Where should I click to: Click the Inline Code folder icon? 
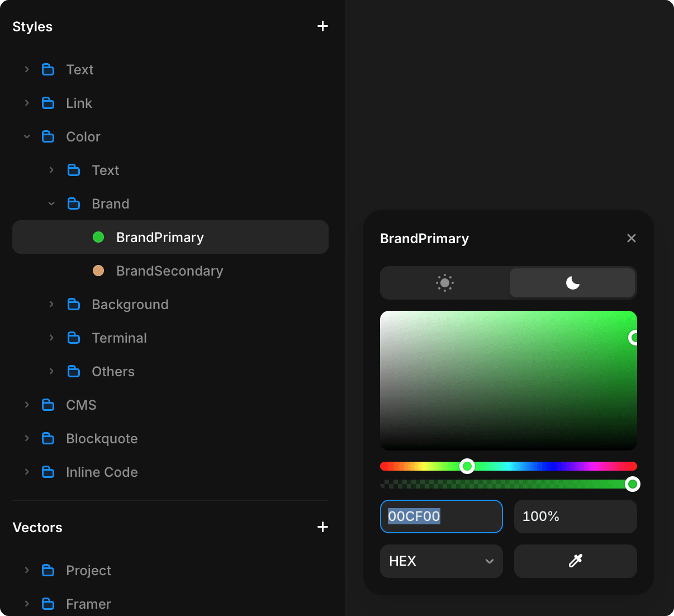pyautogui.click(x=48, y=472)
